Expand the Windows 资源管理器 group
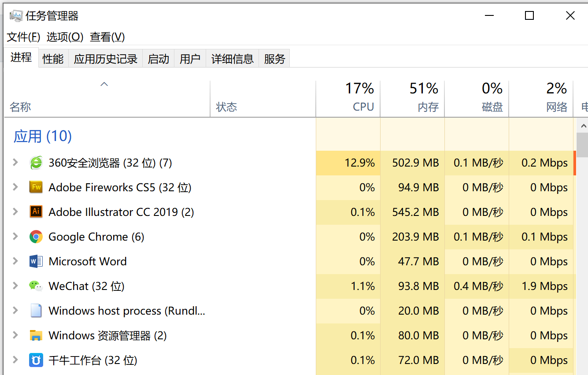Image resolution: width=588 pixels, height=375 pixels. [x=15, y=335]
